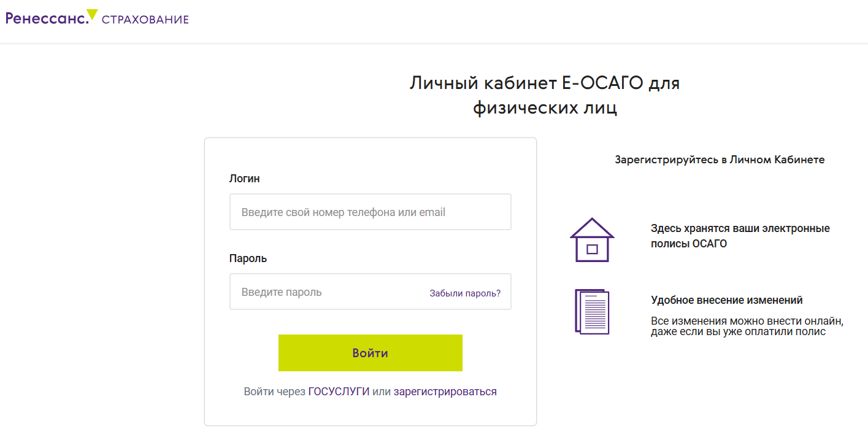Click the СТРАХОВАНИЕ text in the logo
This screenshot has height=437, width=868.
click(x=145, y=20)
